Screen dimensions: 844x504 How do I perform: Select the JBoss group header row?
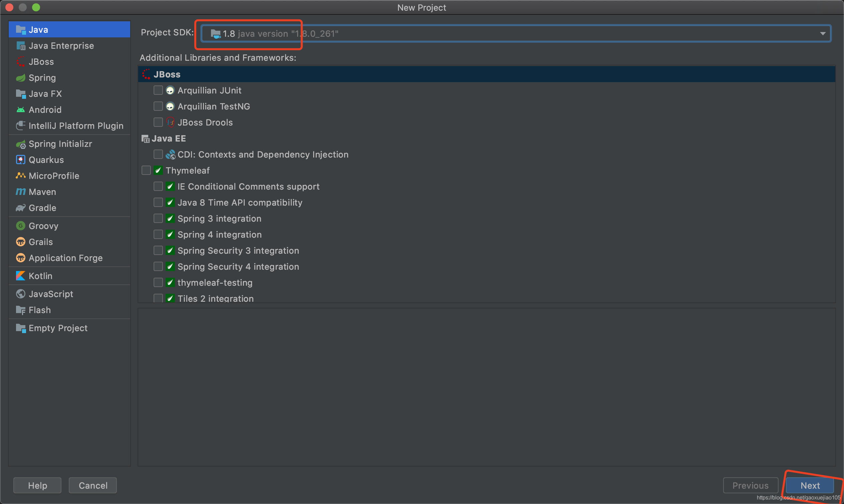(475, 74)
